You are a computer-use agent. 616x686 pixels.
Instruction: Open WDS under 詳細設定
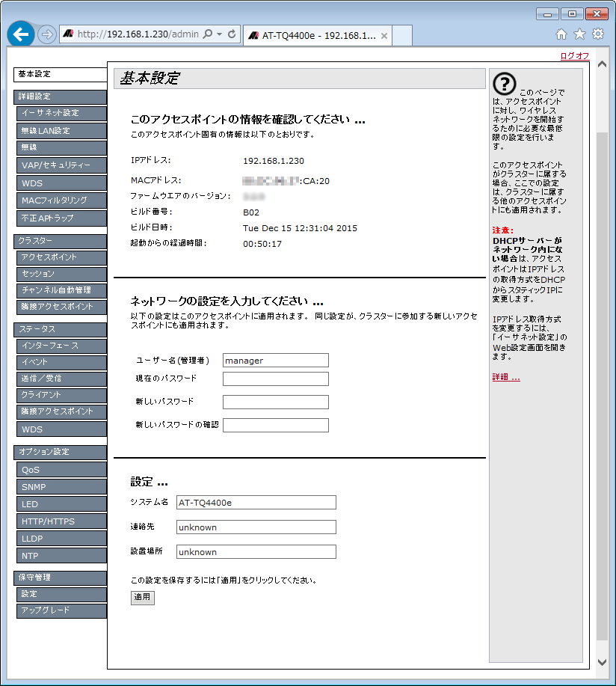[61, 183]
